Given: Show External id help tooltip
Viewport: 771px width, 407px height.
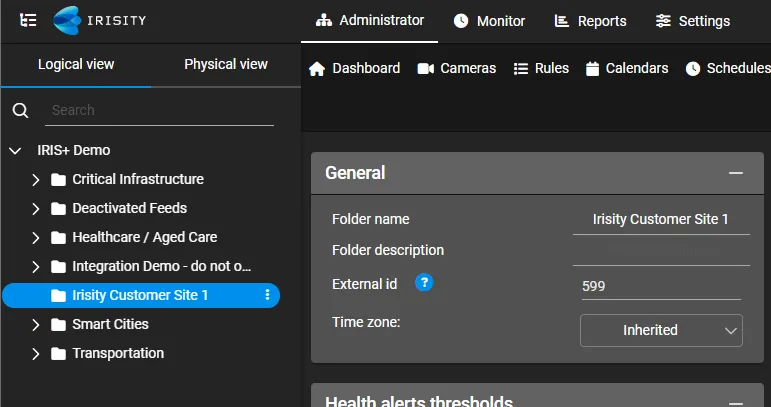Looking at the screenshot, I should click(424, 283).
